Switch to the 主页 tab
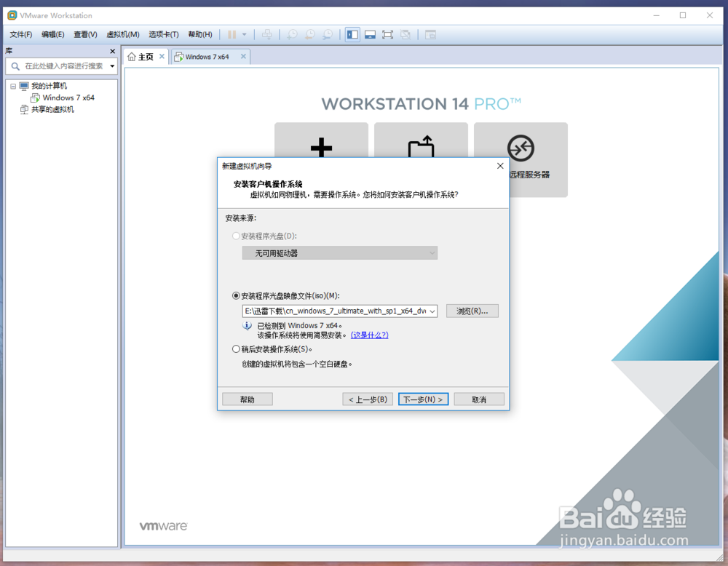The width and height of the screenshot is (728, 566). click(x=146, y=57)
